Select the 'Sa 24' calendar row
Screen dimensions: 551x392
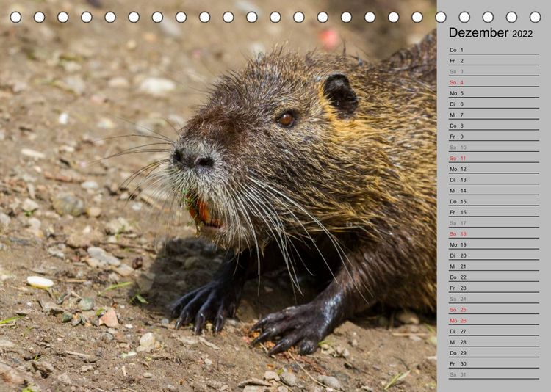coord(494,299)
